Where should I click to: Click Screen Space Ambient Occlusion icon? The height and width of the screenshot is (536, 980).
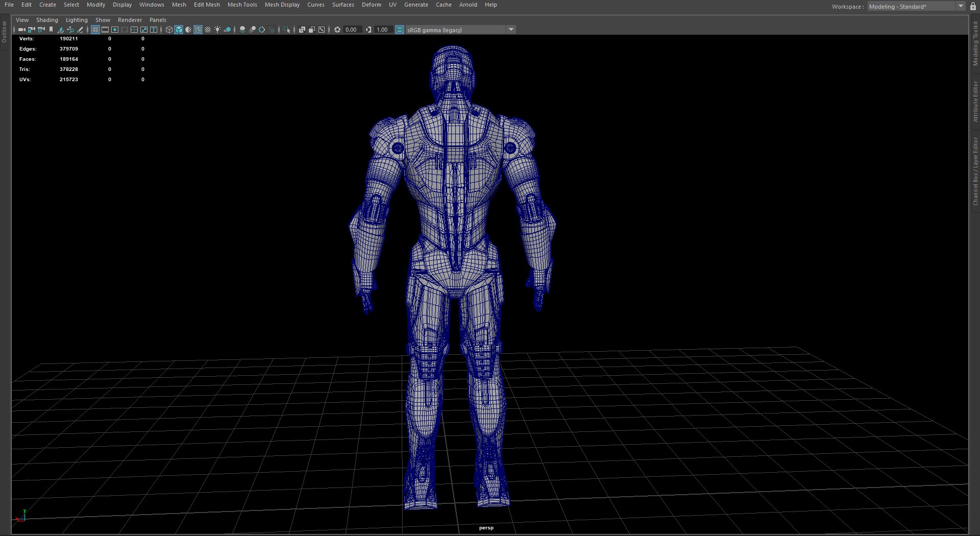pos(242,30)
